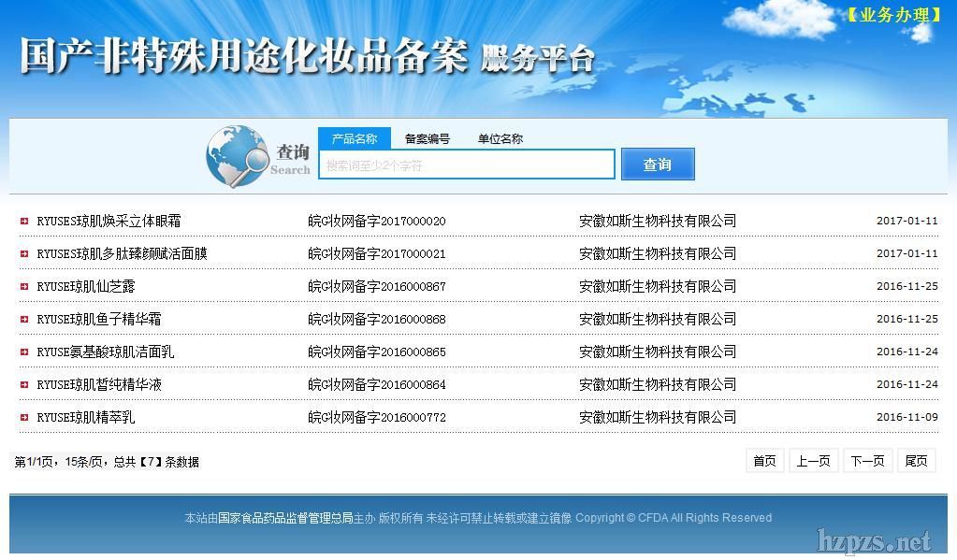This screenshot has width=957, height=560.
Task: Open product RYUSE琼肌皙纯精华液
Action: [99, 385]
